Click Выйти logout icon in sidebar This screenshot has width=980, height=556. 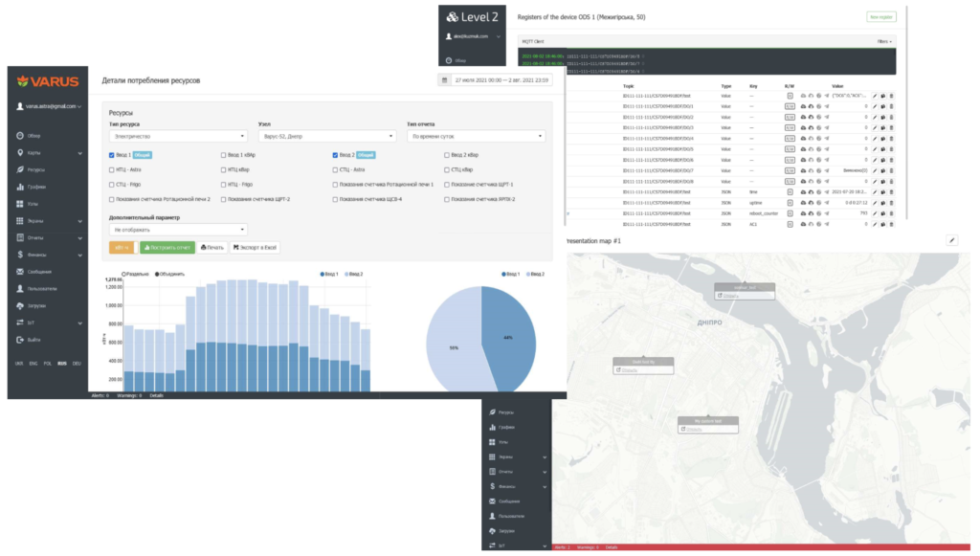point(20,340)
